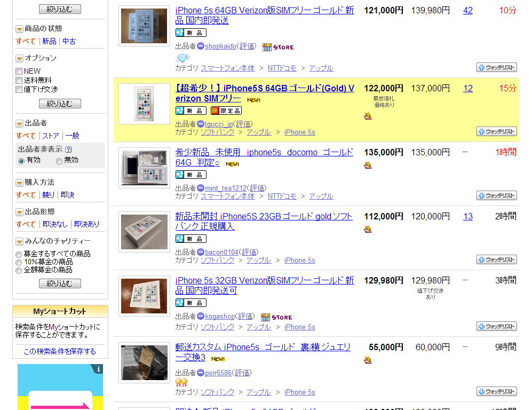Click the help icon next to 出品者非表示

pos(68,149)
